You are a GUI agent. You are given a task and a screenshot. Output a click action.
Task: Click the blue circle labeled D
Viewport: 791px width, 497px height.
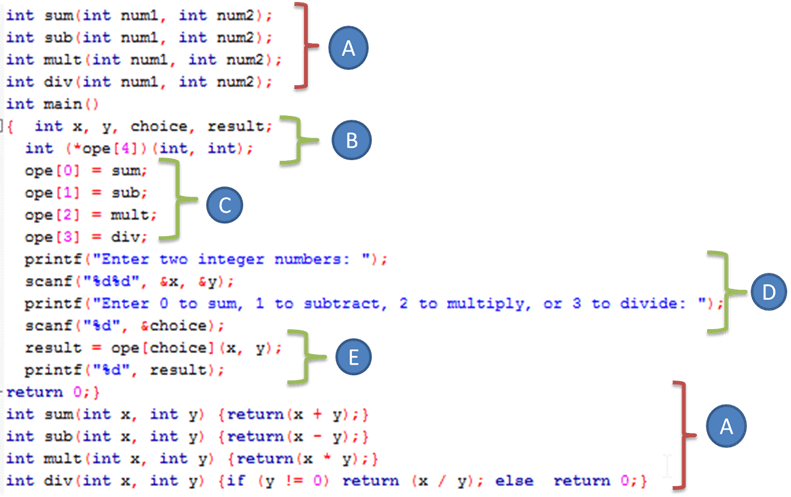764,293
